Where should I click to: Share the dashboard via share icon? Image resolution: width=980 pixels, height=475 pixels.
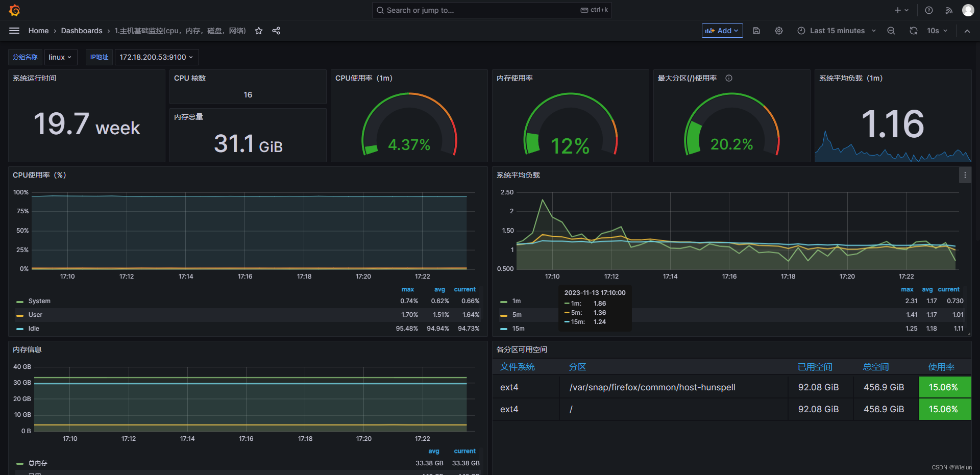(x=276, y=31)
